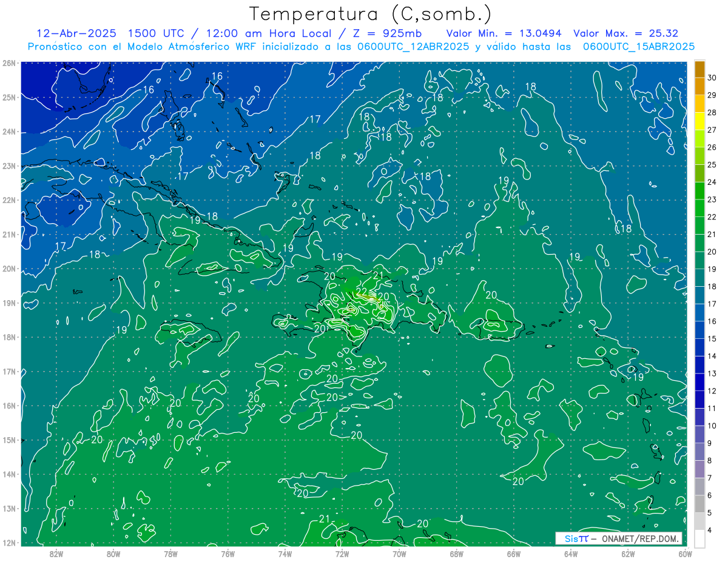Click the dark blue legend band between 12 and 13
728x562 pixels.
[699, 382]
